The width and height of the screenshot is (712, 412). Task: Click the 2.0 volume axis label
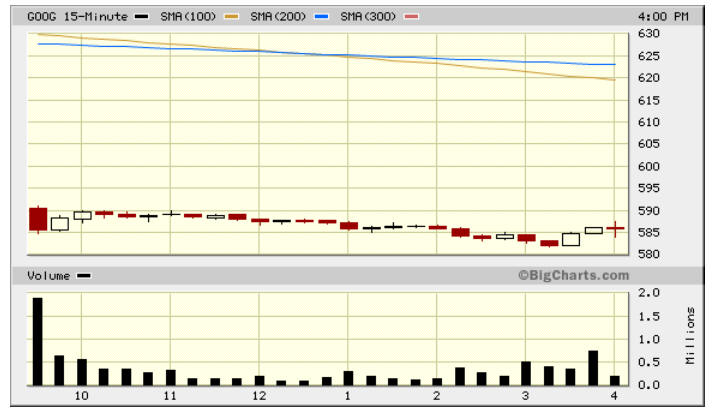click(x=649, y=293)
